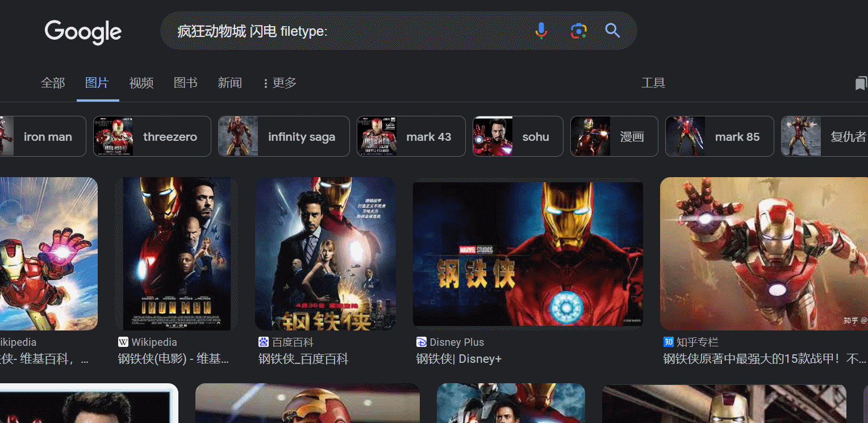Filter by infinity saga chip
The width and height of the screenshot is (868, 423).
click(x=284, y=136)
